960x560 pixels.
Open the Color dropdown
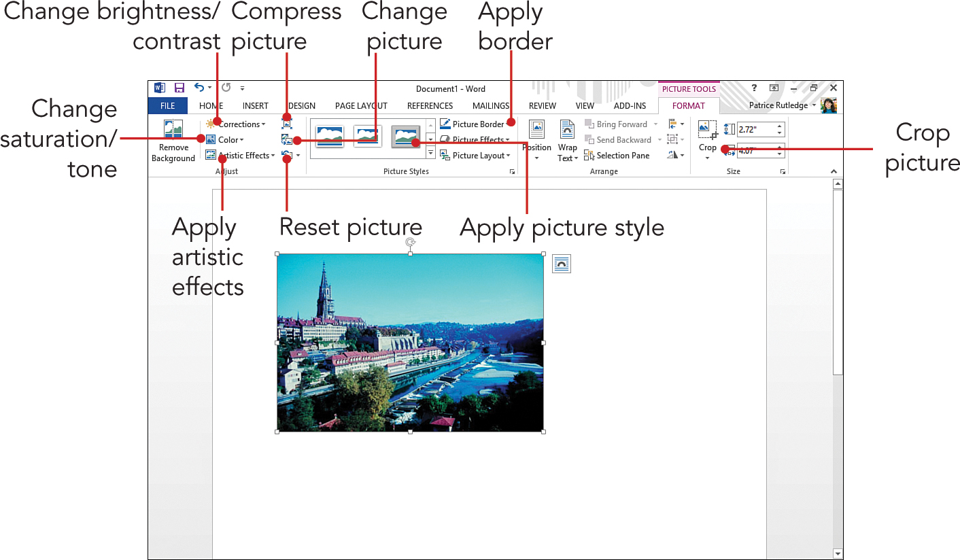click(x=224, y=140)
